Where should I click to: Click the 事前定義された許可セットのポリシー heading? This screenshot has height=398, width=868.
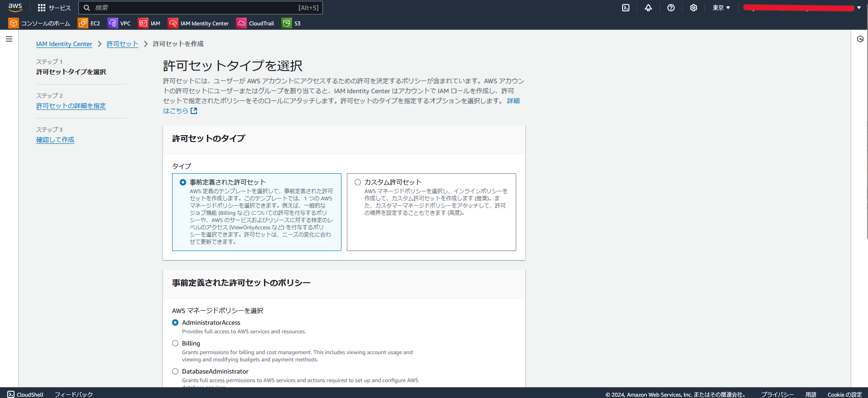(241, 283)
